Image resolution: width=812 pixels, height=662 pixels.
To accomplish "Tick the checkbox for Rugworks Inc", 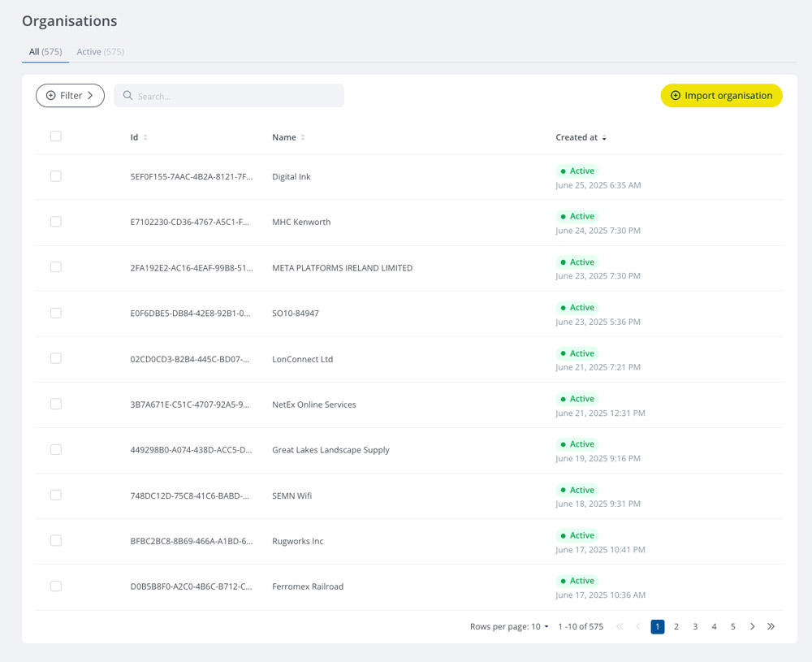I will (x=56, y=540).
